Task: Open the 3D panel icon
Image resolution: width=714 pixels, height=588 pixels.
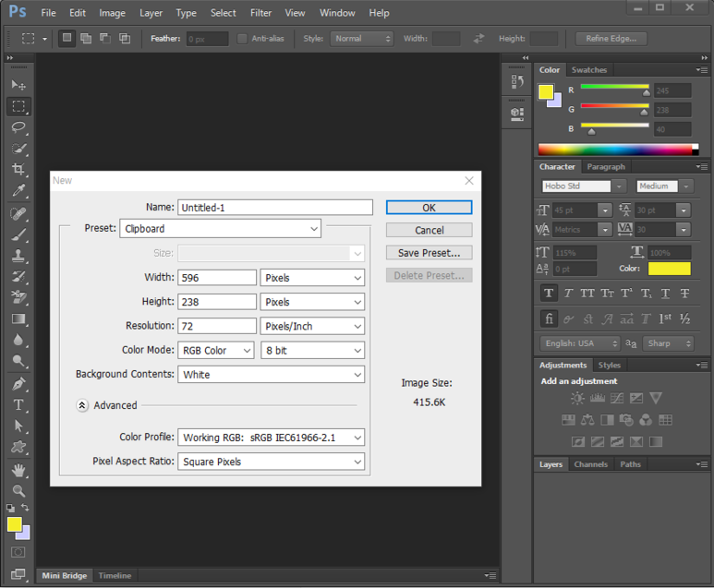Action: click(x=517, y=114)
